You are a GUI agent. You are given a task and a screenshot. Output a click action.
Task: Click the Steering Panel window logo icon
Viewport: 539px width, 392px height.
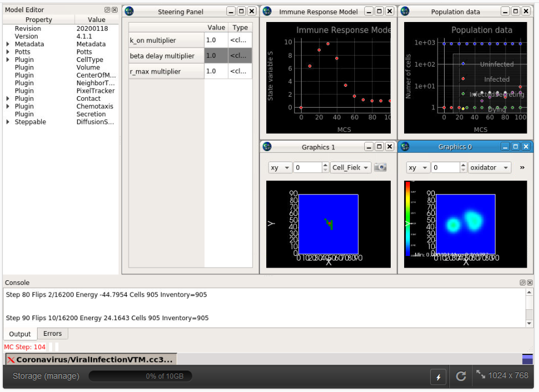130,12
